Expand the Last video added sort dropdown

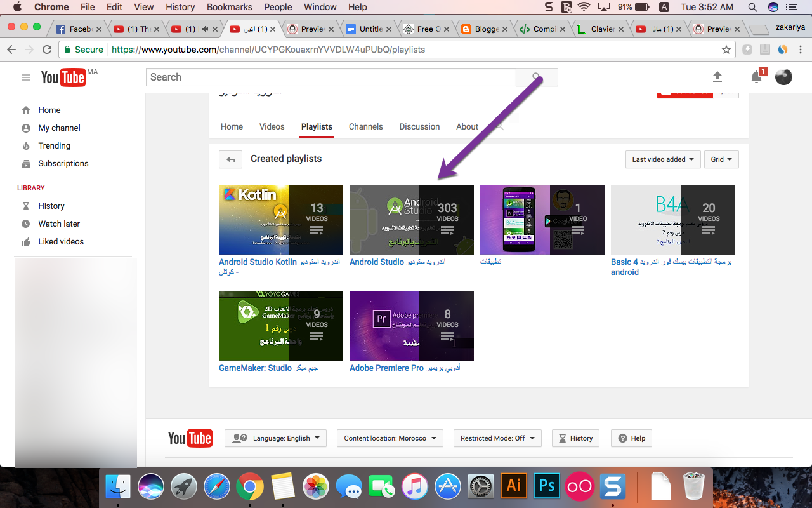(x=662, y=159)
